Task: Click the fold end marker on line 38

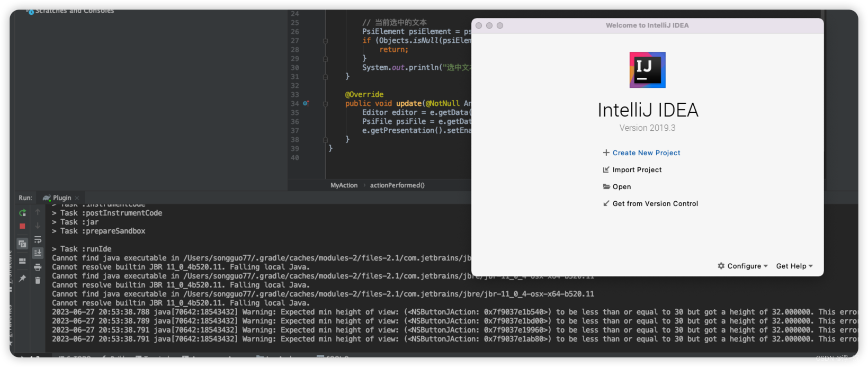Action: 325,140
